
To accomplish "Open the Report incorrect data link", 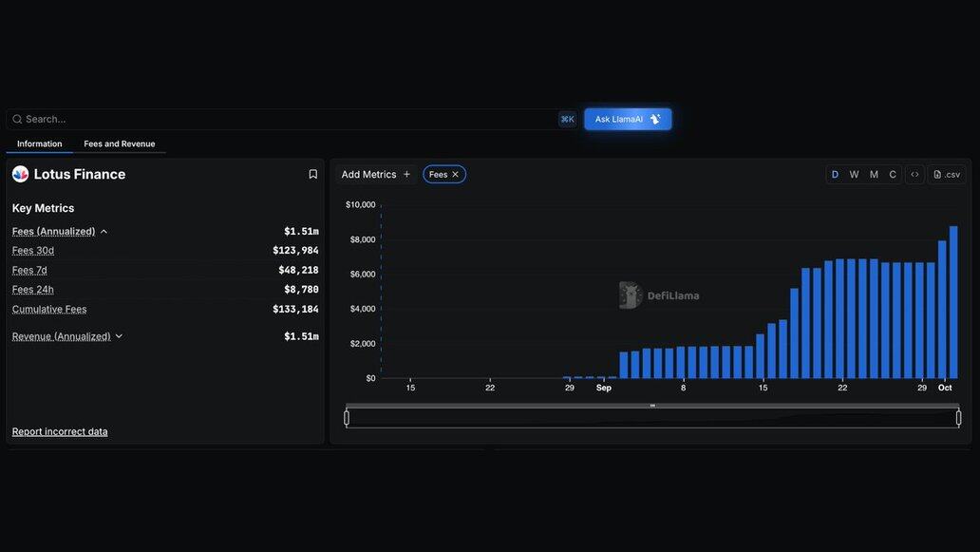I will point(60,431).
